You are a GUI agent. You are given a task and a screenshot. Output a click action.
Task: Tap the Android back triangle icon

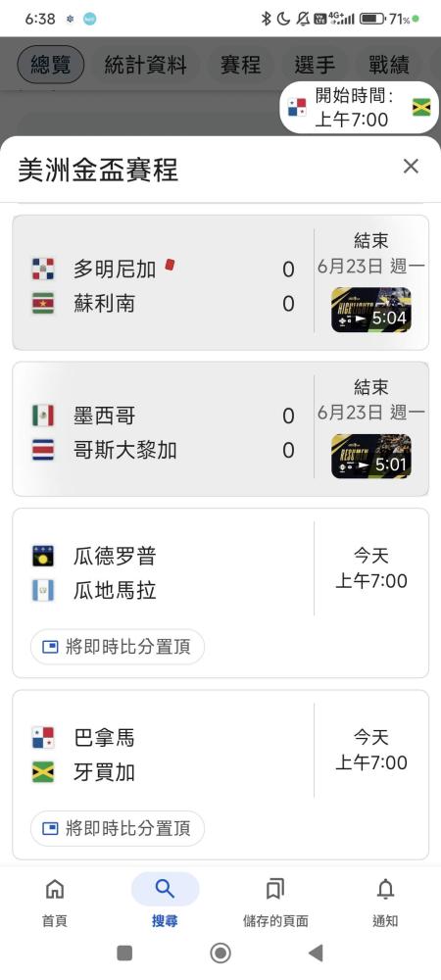[317, 953]
